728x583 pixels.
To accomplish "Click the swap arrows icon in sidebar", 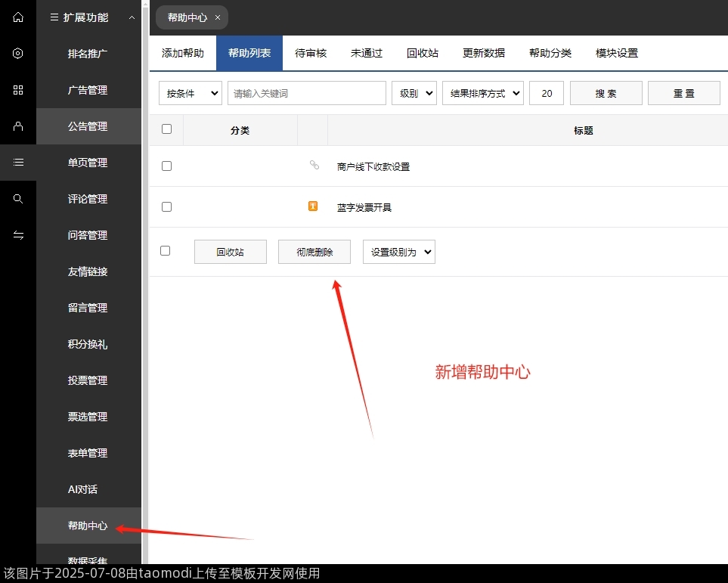I will (17, 235).
